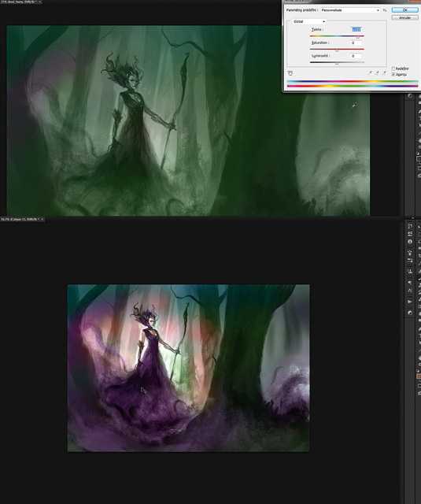Click the Annuler button to cancel
421x504 pixels.
[x=404, y=17]
